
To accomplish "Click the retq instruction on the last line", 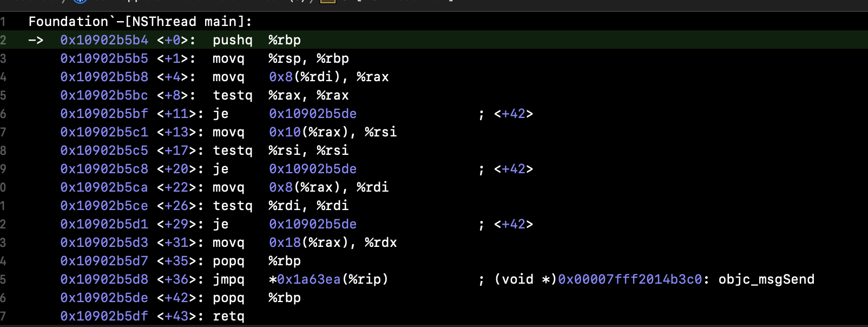I will click(228, 316).
